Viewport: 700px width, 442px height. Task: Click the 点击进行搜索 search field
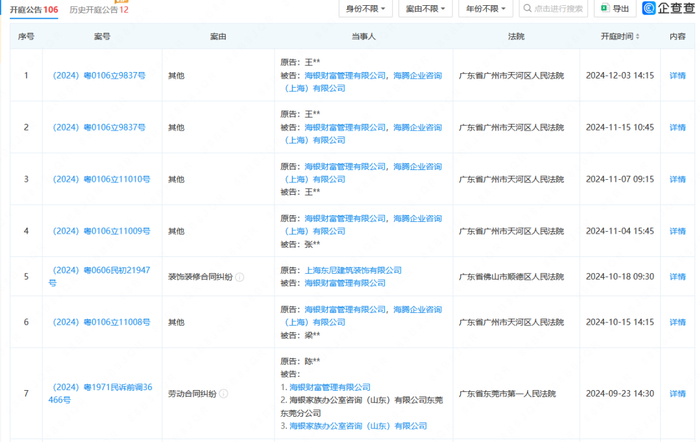coord(560,9)
